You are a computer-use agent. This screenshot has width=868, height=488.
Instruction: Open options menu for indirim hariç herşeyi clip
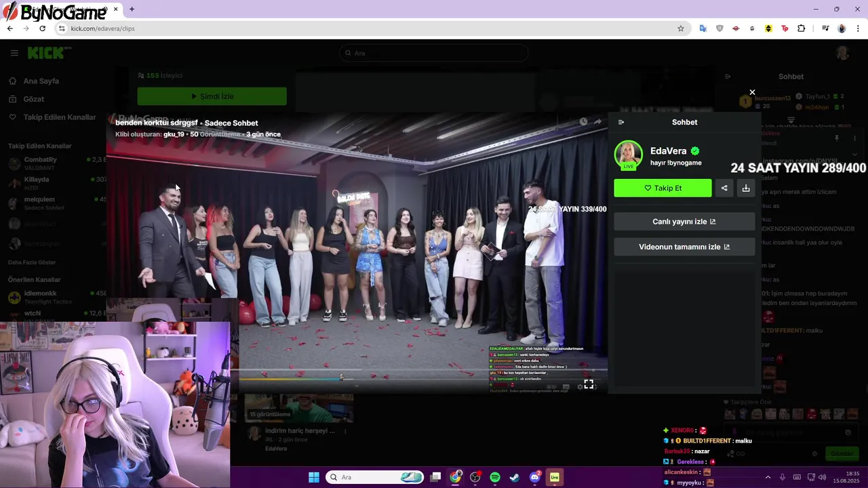click(x=345, y=431)
